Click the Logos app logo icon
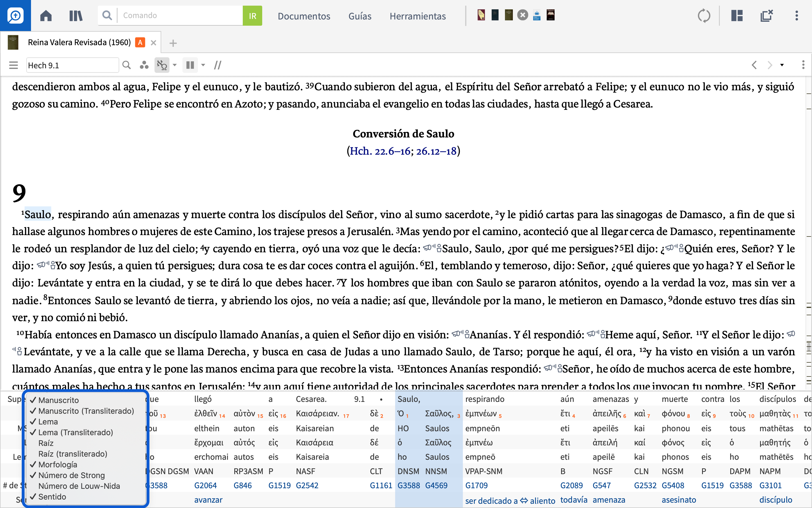Viewport: 812px width, 508px height. point(16,16)
